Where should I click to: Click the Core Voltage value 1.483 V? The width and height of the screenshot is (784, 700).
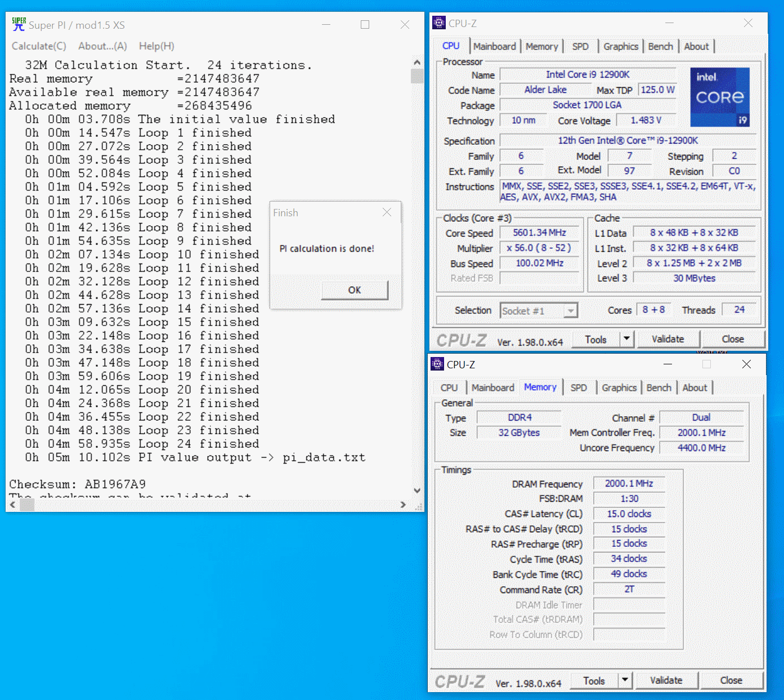[x=646, y=120]
